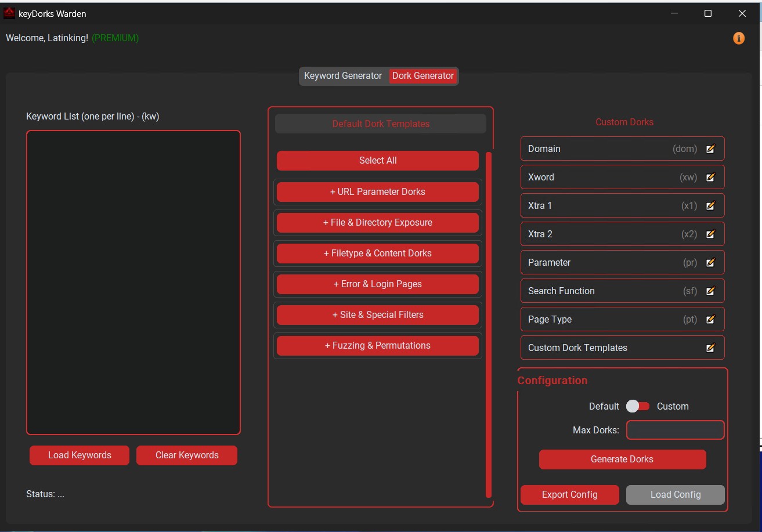The height and width of the screenshot is (532, 762).
Task: Toggle the Default/Custom configuration switch
Action: tap(638, 406)
